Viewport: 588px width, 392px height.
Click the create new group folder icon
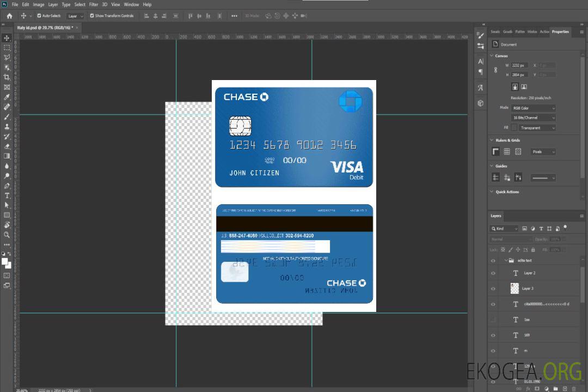click(x=555, y=389)
